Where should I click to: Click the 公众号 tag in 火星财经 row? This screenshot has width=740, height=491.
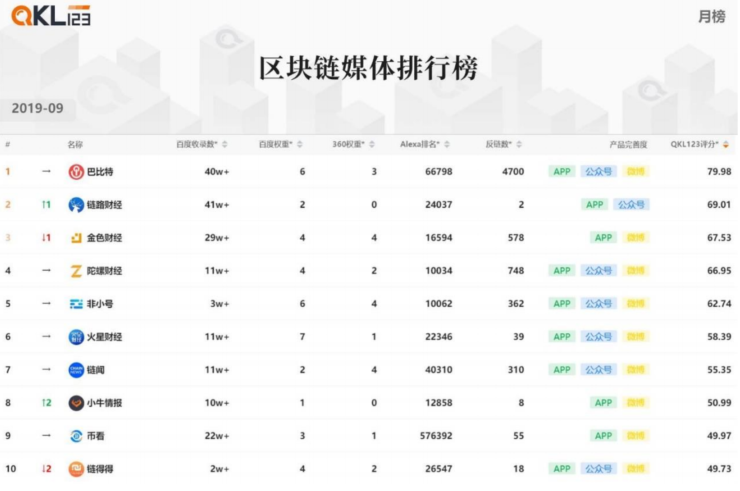598,337
